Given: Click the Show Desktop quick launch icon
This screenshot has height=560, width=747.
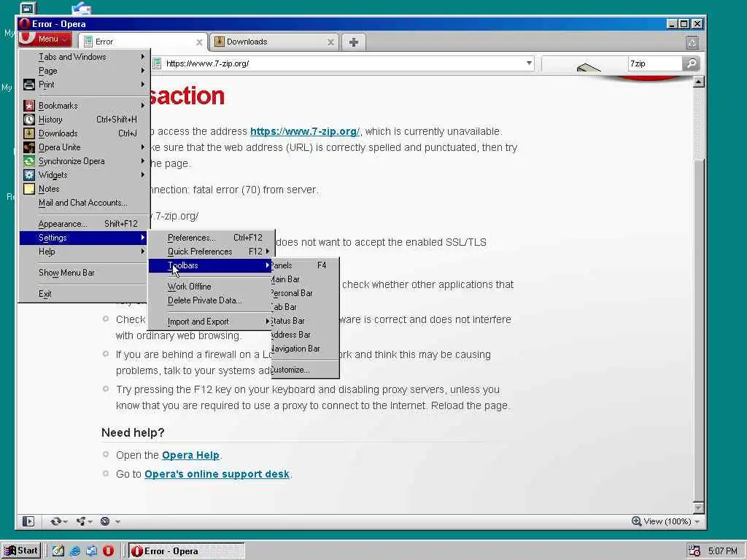Looking at the screenshot, I should (58, 551).
